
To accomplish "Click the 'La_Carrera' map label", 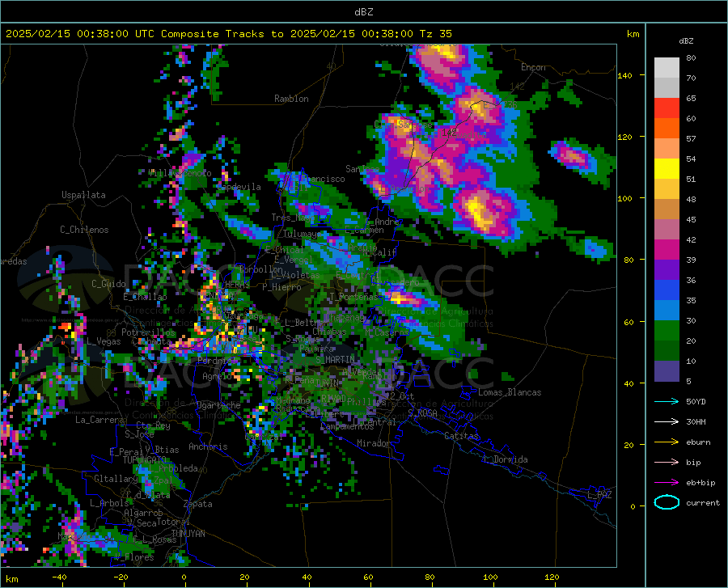I will click(x=99, y=420).
